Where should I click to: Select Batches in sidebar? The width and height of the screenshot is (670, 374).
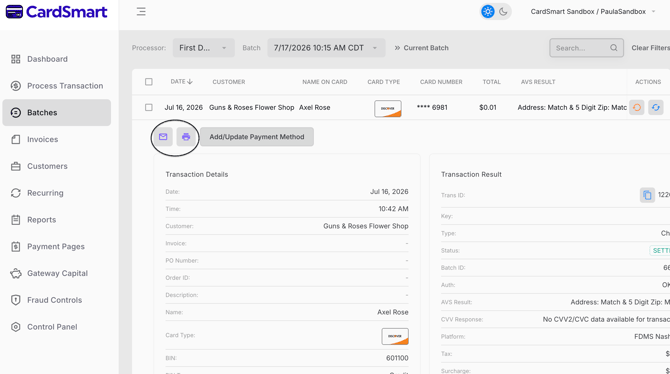(x=56, y=112)
